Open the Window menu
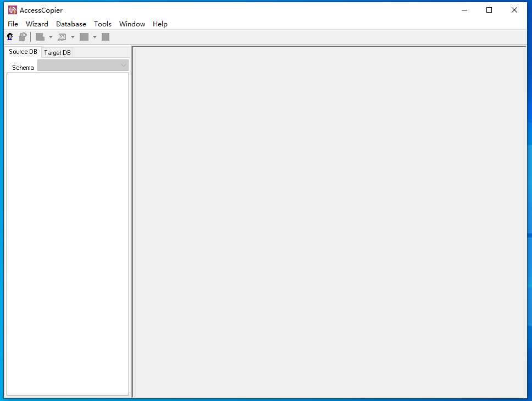Screen dimensions: 532x401 (x=132, y=24)
